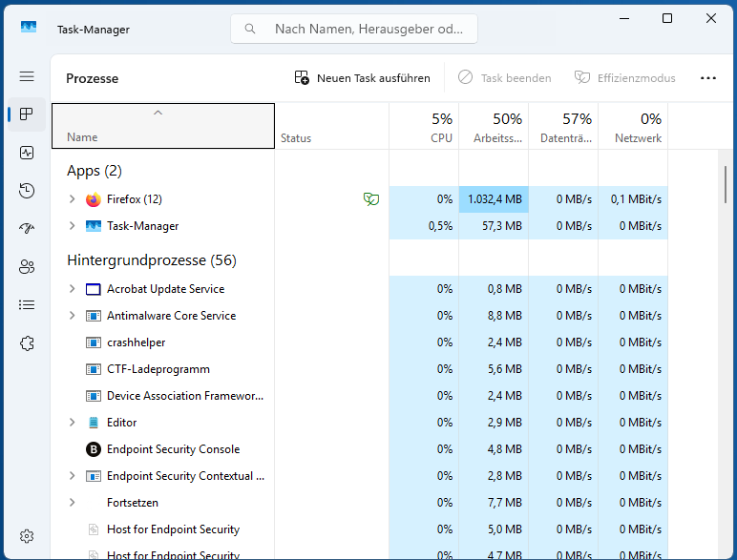This screenshot has height=560, width=737.
Task: Open the App history sidebar icon
Action: (27, 191)
